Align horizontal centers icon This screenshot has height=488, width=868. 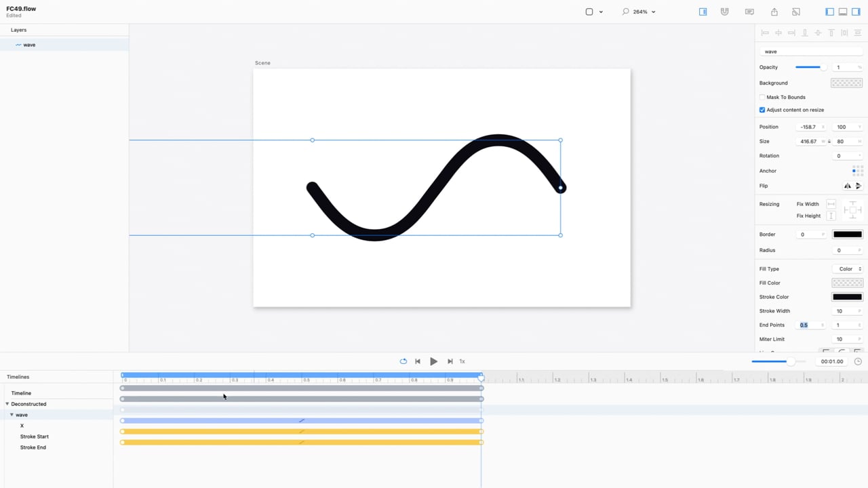(778, 33)
